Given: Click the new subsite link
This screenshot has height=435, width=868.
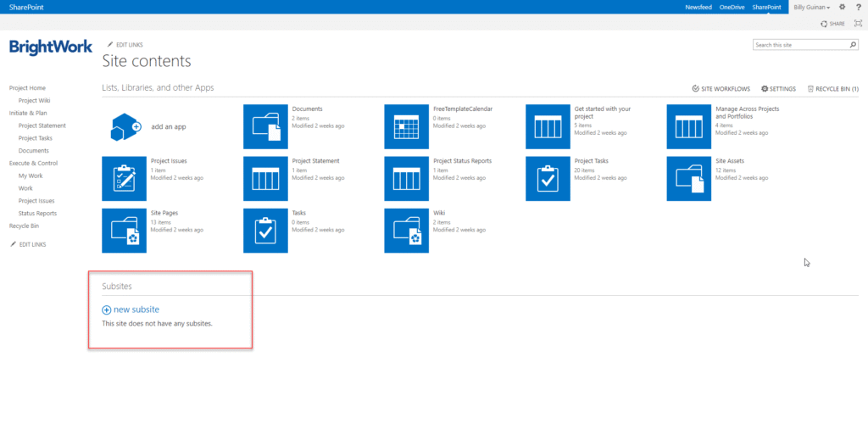Looking at the screenshot, I should point(136,310).
